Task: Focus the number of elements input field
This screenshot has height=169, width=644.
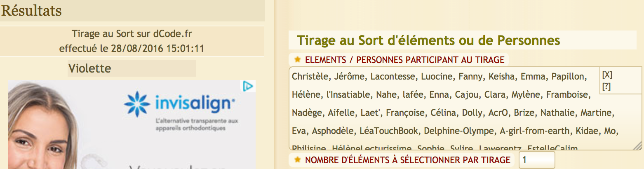Action: pos(537,160)
